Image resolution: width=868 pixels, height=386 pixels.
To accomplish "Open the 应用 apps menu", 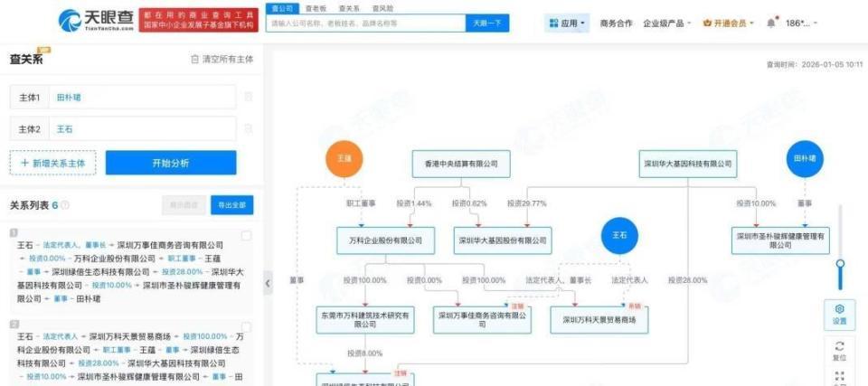I will [x=568, y=24].
